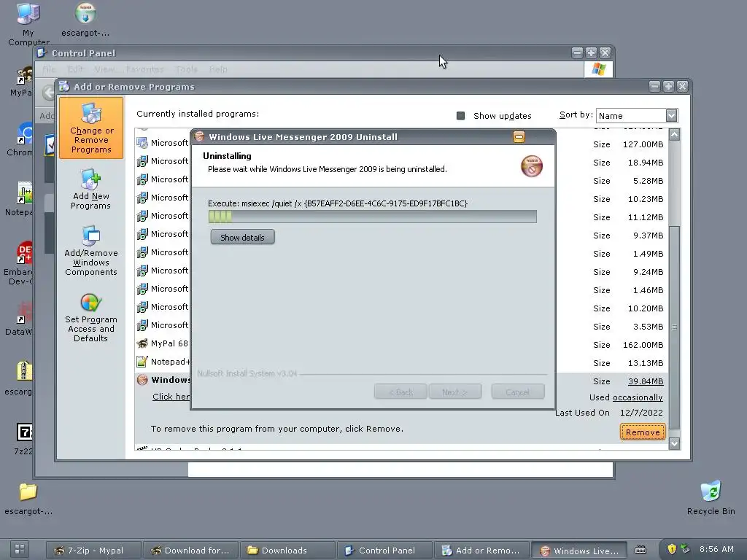Select the Windows Live Messenger row icon

coord(142,379)
